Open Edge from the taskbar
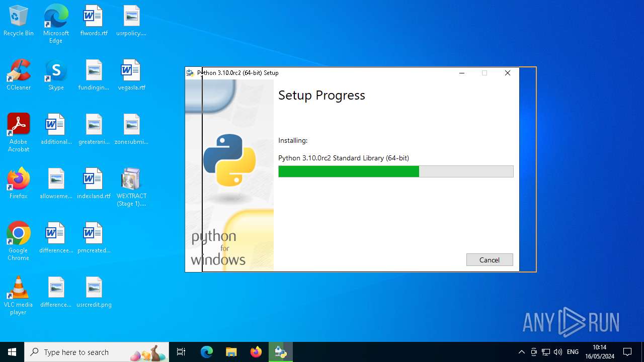This screenshot has height=362, width=644. [x=207, y=352]
